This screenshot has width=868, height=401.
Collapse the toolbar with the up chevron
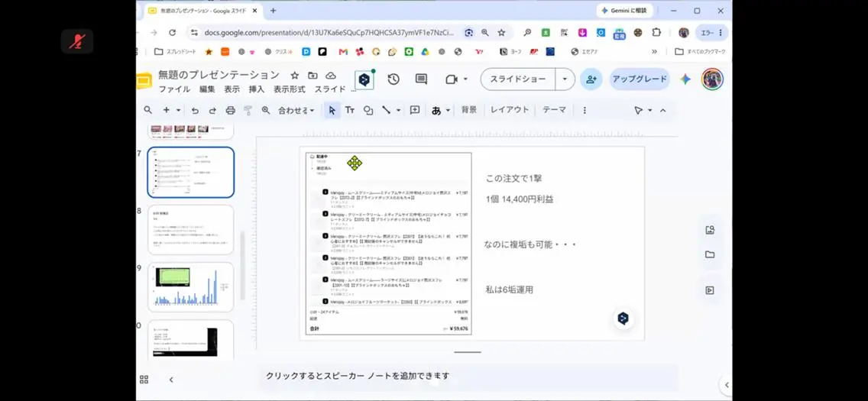pos(662,111)
